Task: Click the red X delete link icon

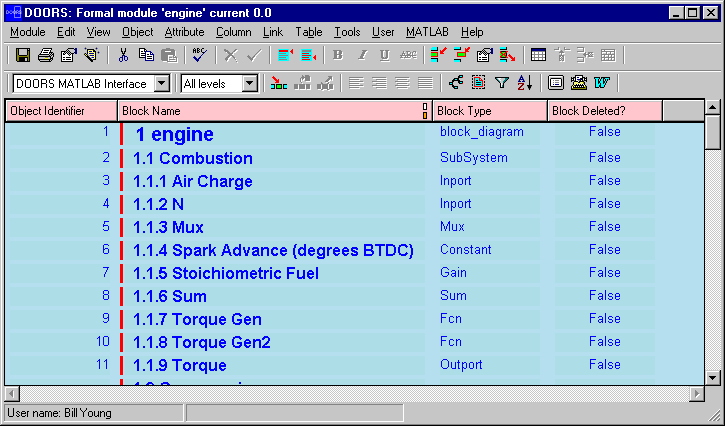Action: point(508,56)
